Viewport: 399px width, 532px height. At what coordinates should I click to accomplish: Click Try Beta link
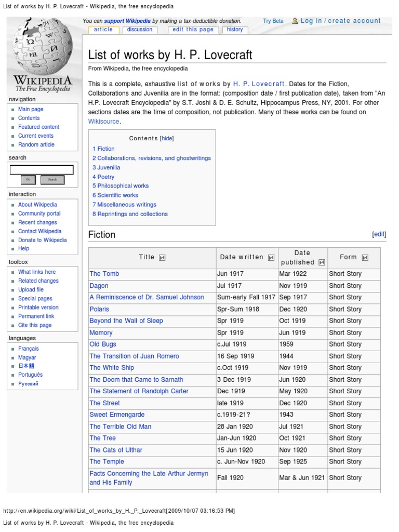273,21
